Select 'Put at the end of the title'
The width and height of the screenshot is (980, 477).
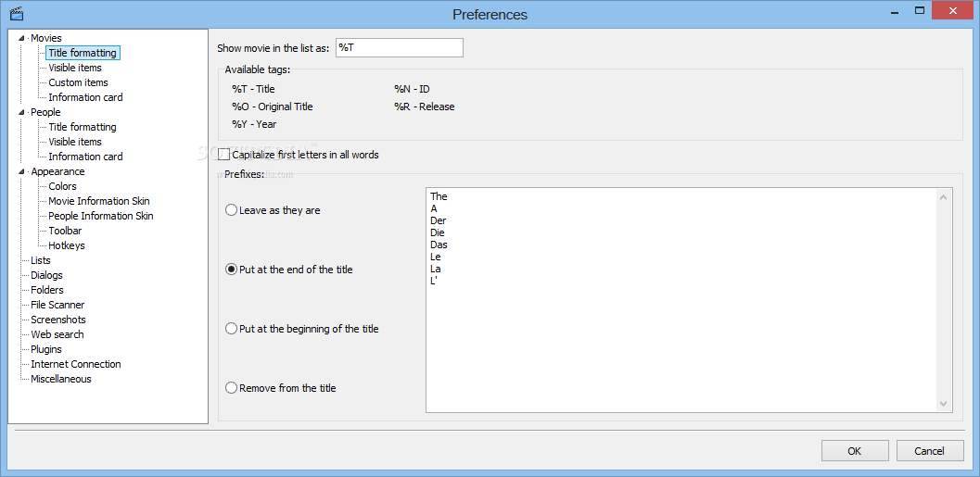click(x=231, y=270)
